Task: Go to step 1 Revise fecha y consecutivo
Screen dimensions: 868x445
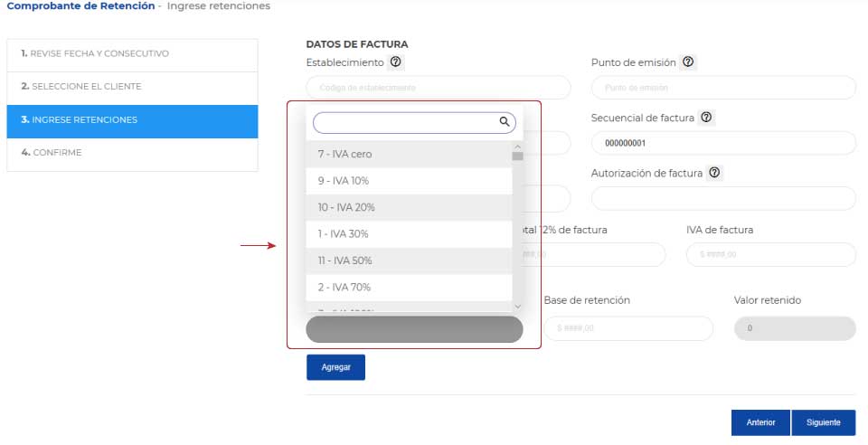Action: tap(132, 54)
